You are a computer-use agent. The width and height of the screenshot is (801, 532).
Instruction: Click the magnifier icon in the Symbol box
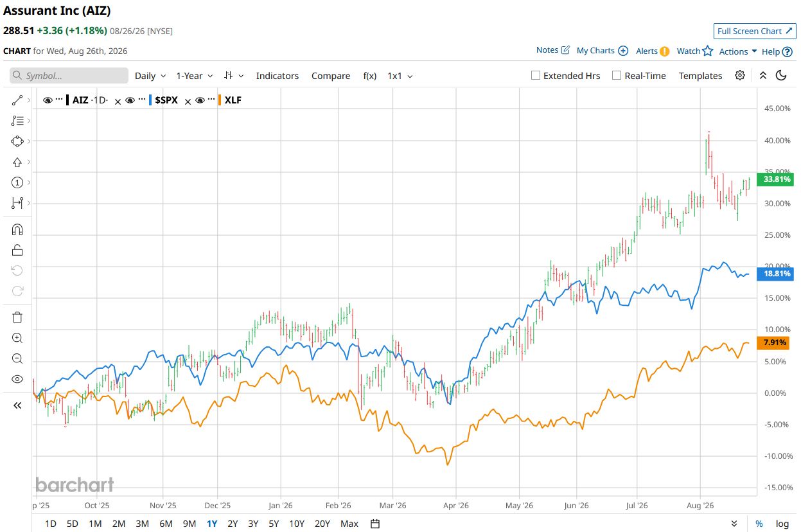[x=17, y=76]
